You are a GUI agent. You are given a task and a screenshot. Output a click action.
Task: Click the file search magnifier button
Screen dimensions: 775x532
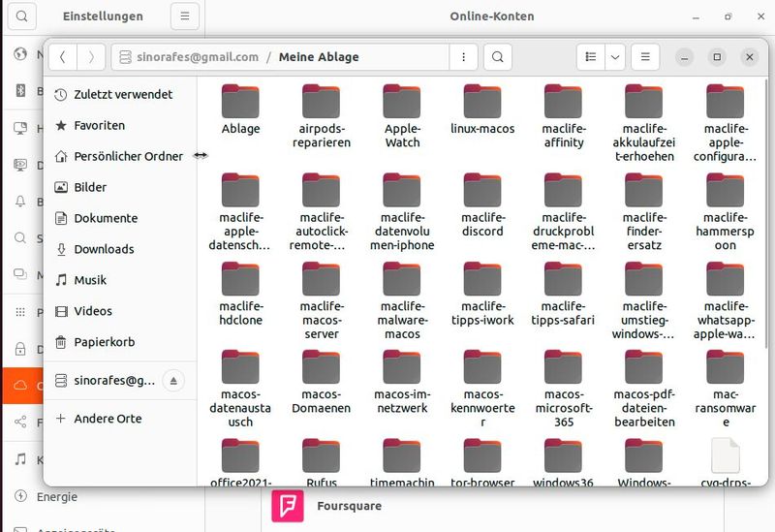tap(498, 57)
